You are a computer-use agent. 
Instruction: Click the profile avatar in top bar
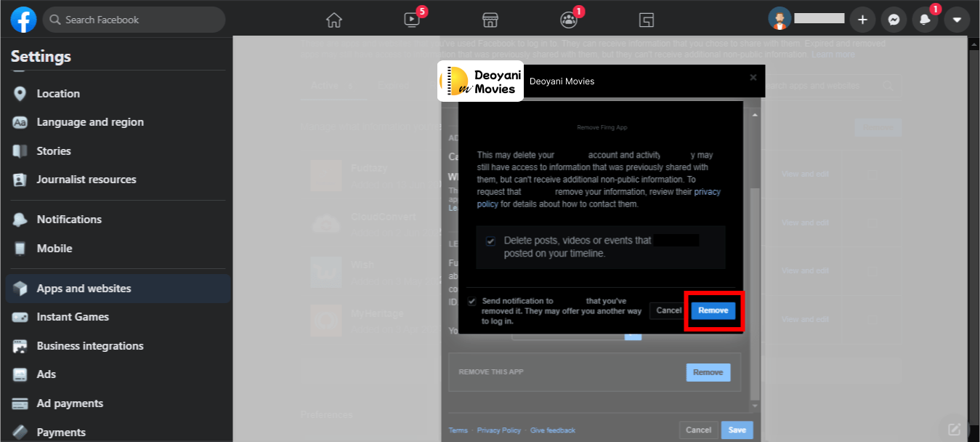click(x=780, y=20)
